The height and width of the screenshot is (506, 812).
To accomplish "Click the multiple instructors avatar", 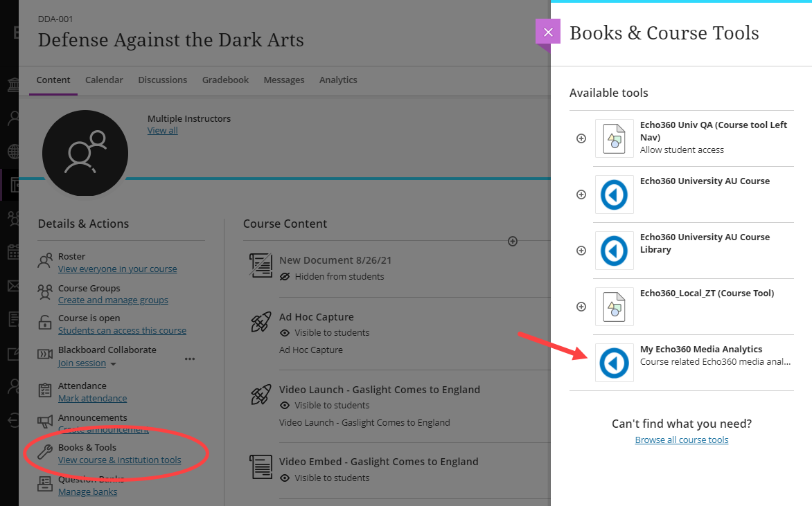I will point(85,153).
